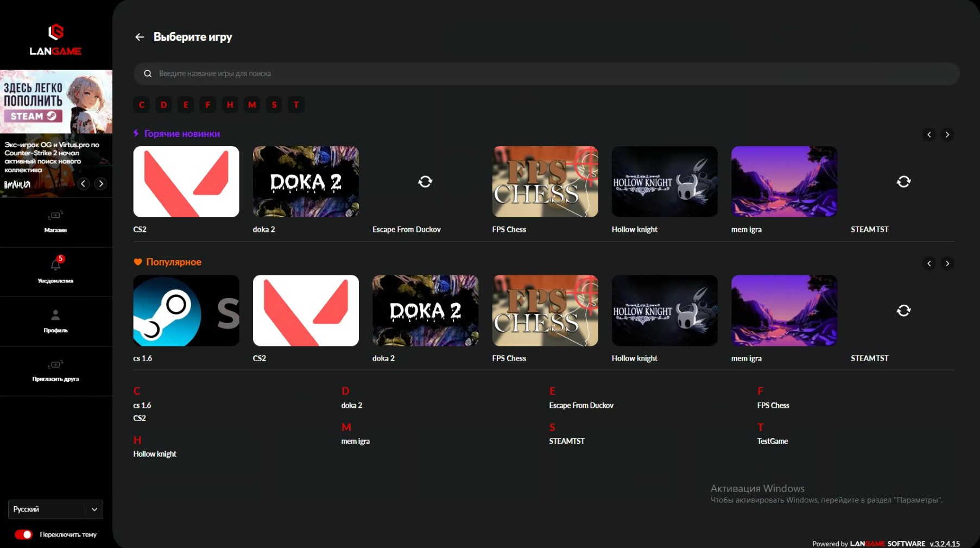Image resolution: width=980 pixels, height=548 pixels.
Task: Click the LANGAME logo in the sidebar
Action: pos(55,40)
